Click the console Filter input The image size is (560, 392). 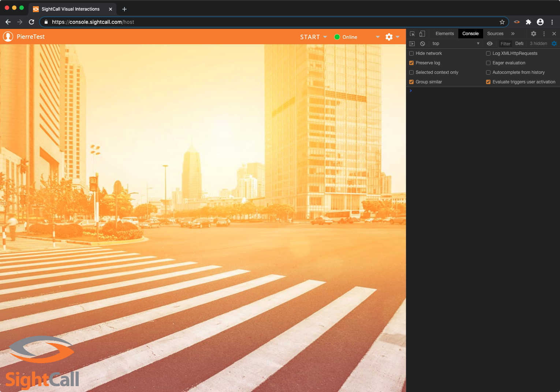[505, 44]
